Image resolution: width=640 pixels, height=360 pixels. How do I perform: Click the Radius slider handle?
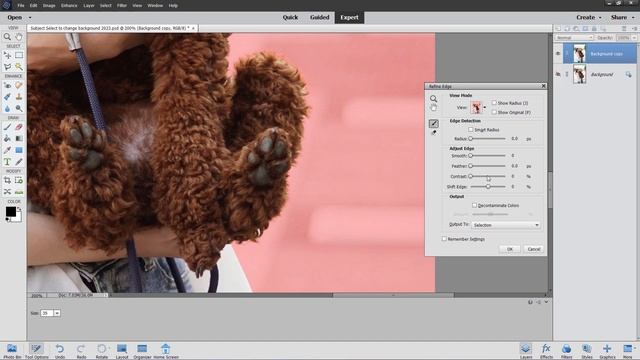tap(470, 139)
